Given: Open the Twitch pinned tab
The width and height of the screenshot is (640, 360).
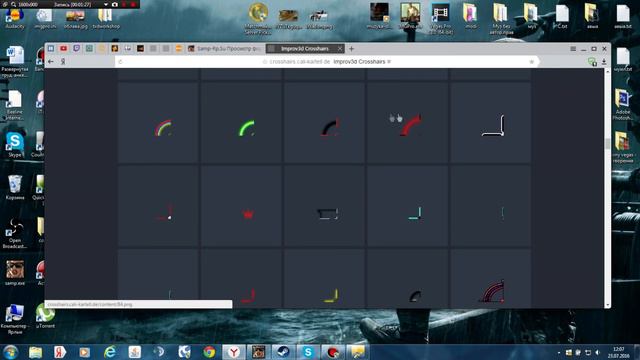Looking at the screenshot, I should (76, 49).
